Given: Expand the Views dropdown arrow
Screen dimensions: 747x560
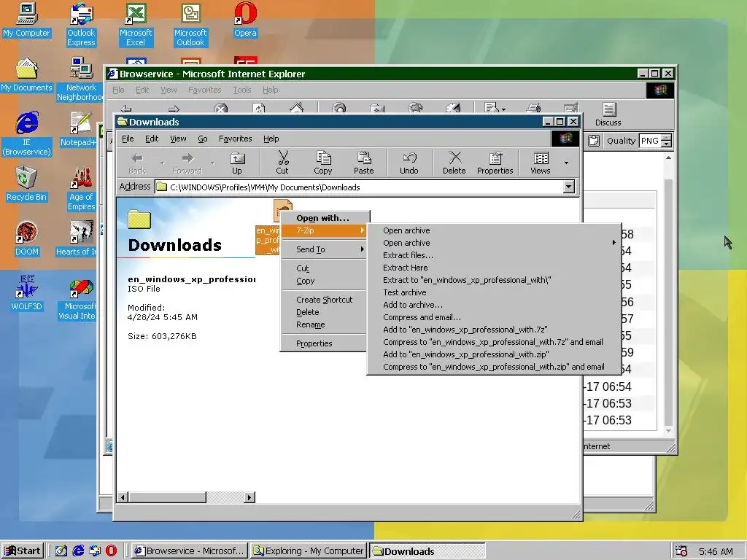Looking at the screenshot, I should pos(566,163).
